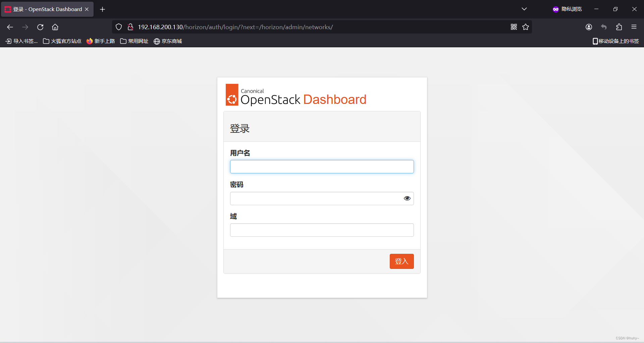Screen dimensions: 644x343
Task: Focus the 域 input field
Action: pyautogui.click(x=322, y=230)
